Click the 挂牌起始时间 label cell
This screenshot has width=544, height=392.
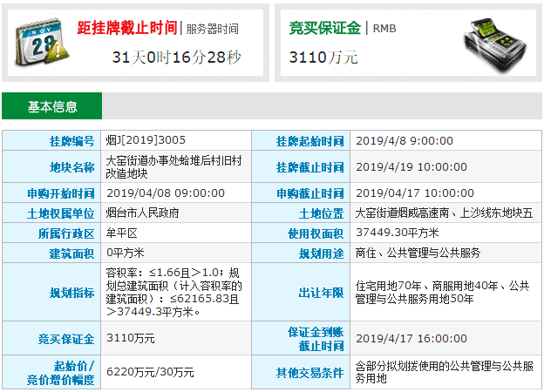pyautogui.click(x=301, y=141)
